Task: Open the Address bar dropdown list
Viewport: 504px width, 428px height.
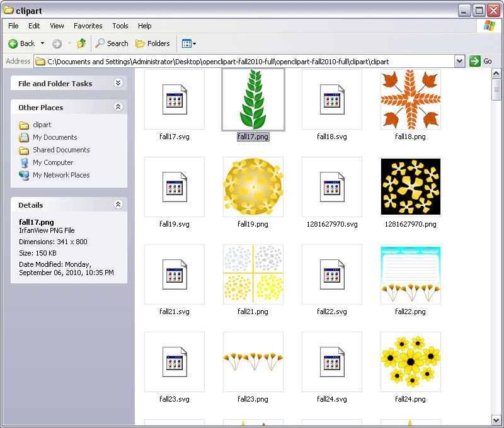Action: click(x=459, y=61)
